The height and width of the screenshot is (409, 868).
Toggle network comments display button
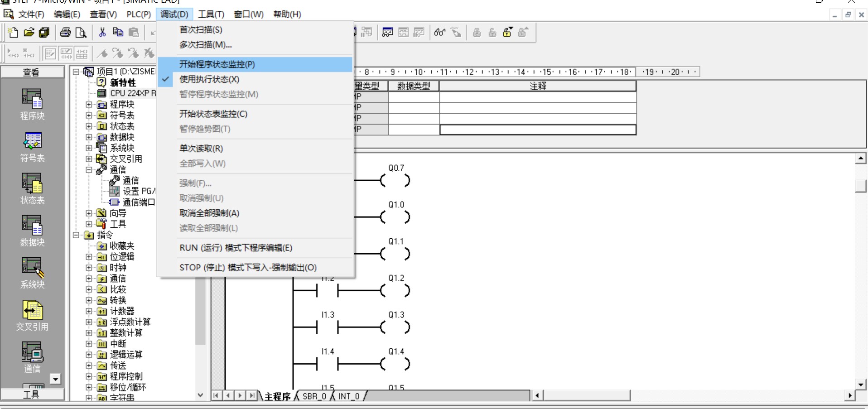(x=66, y=53)
